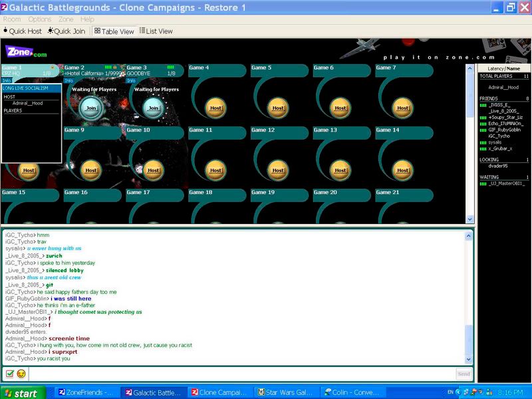Host a game at Game 6
This screenshot has width=532, height=399.
340,108
